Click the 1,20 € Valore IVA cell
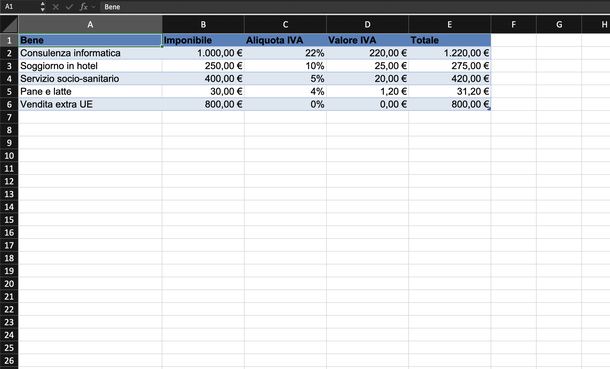 pyautogui.click(x=367, y=91)
